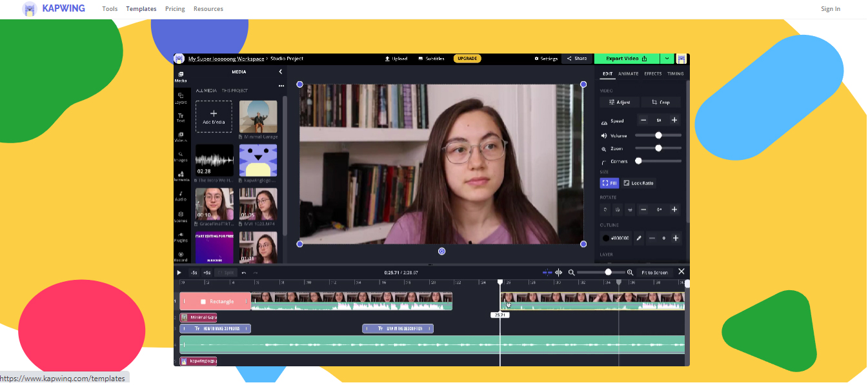Open My Super looooong Workspace link
Screen dimensions: 868x385
point(226,59)
